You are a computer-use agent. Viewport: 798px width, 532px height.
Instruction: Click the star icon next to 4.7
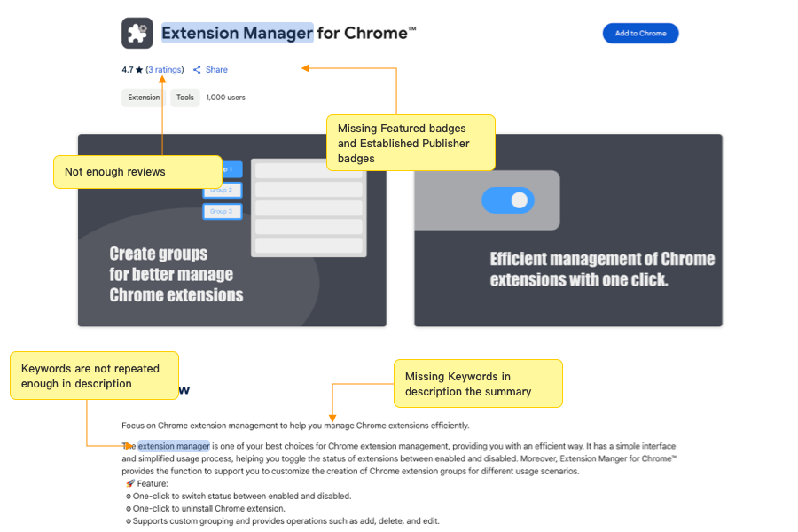139,70
